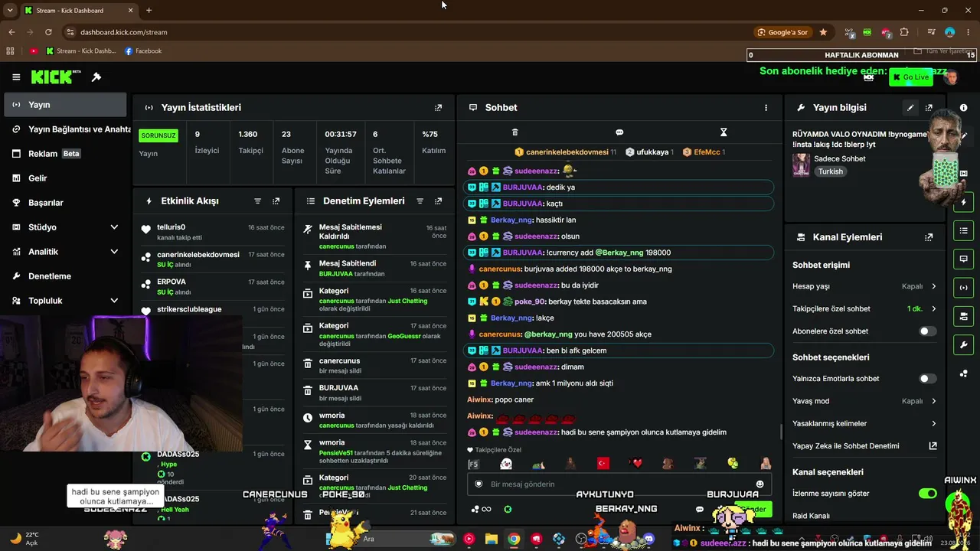
Task: Toggle Yalnızca Emotlarla sohbet switch
Action: point(927,379)
